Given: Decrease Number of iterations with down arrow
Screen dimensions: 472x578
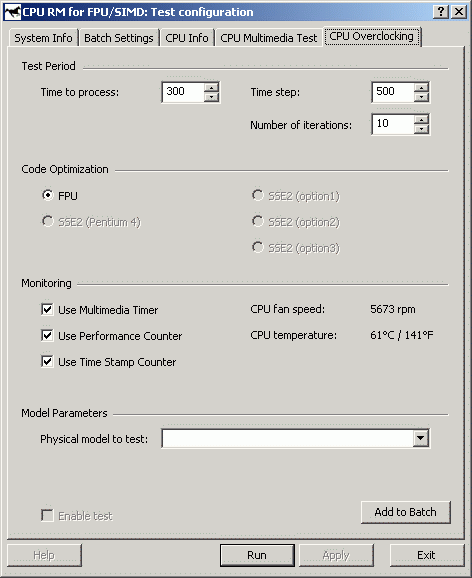Looking at the screenshot, I should (421, 129).
